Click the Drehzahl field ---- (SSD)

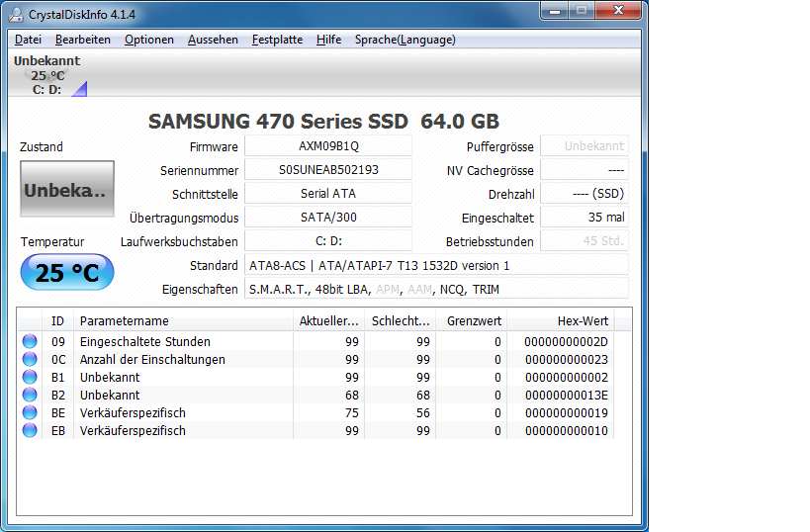[585, 194]
